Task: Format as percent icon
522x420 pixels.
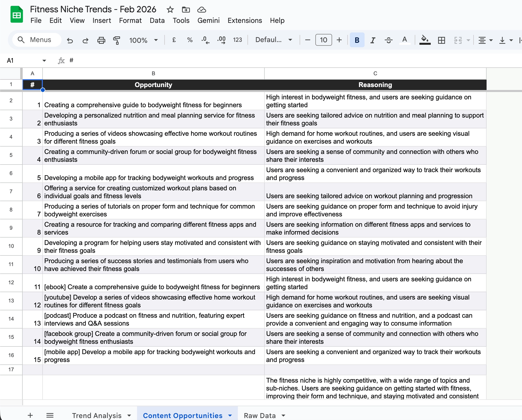Action: pos(190,40)
